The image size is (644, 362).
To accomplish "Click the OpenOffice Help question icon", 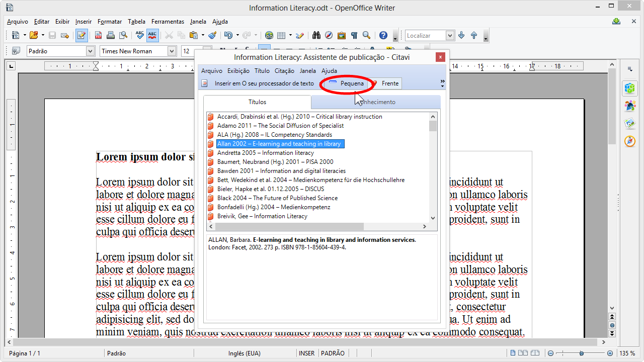I will pyautogui.click(x=383, y=35).
